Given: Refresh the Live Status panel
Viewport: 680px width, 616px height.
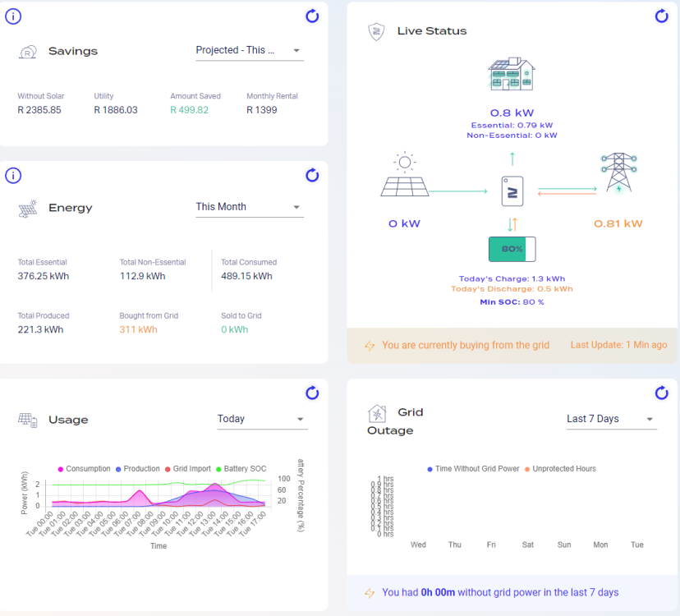Looking at the screenshot, I should (661, 16).
